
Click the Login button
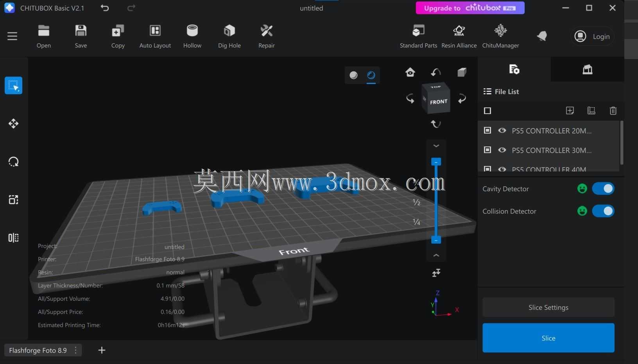coord(593,36)
